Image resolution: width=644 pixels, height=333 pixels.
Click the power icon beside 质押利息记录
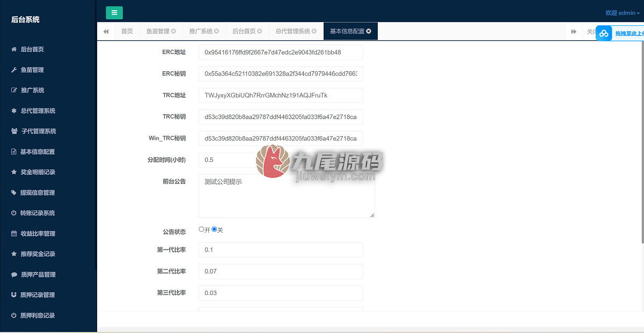pos(14,315)
